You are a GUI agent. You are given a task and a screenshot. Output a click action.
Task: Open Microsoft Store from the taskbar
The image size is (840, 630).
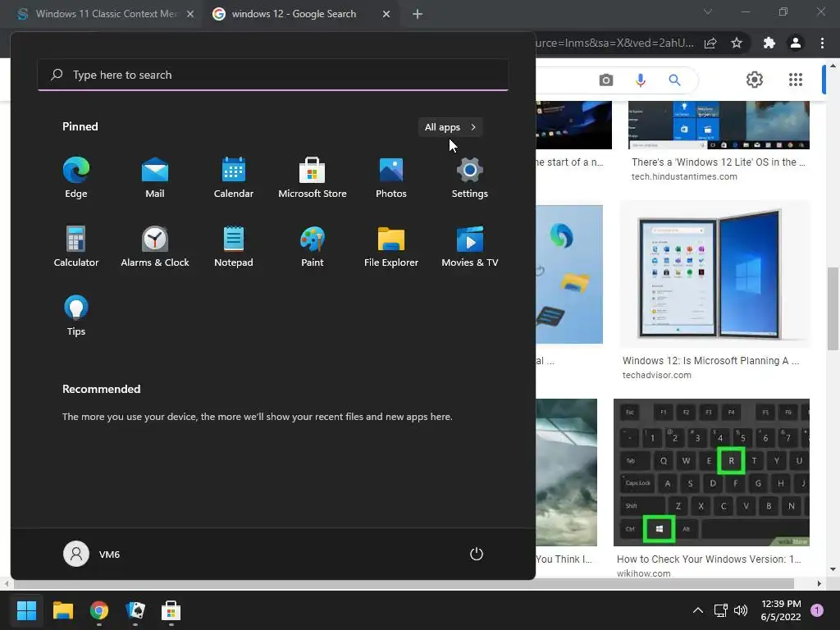(171, 610)
